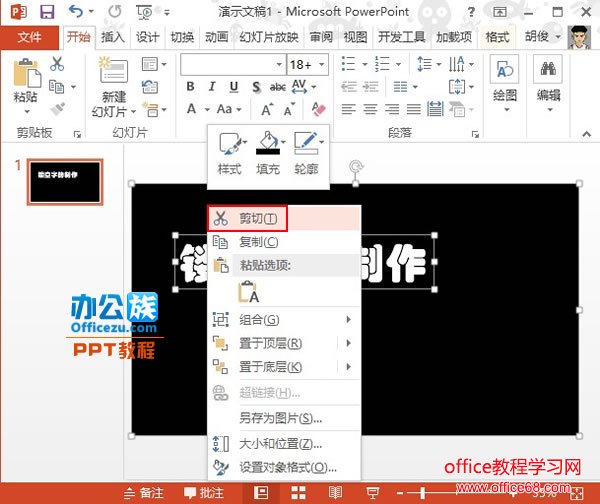Viewport: 600px width, 504px height.
Task: Open the font color A dropdown arrow
Action: coord(207,110)
